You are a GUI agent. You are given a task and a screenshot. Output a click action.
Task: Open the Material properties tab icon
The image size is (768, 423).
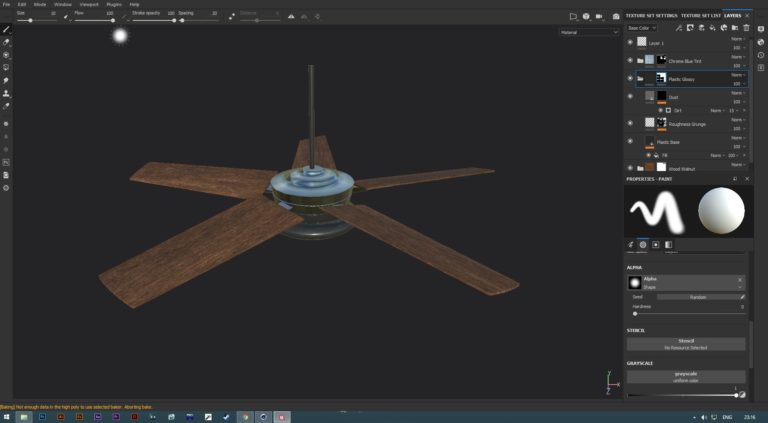tap(668, 244)
